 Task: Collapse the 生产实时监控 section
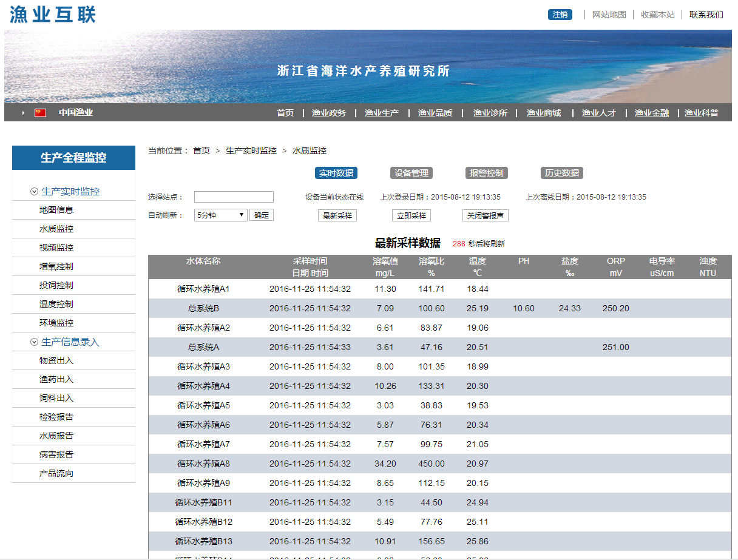point(35,192)
